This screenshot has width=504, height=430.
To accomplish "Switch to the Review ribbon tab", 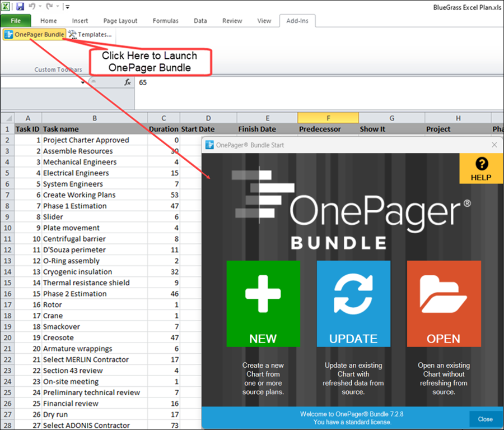I will pos(231,21).
